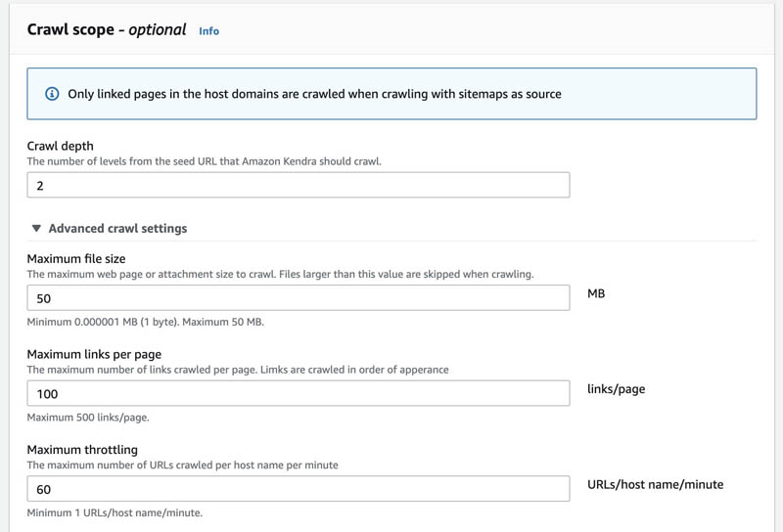Focus the Maximum throttling field showing 60

[x=299, y=489]
